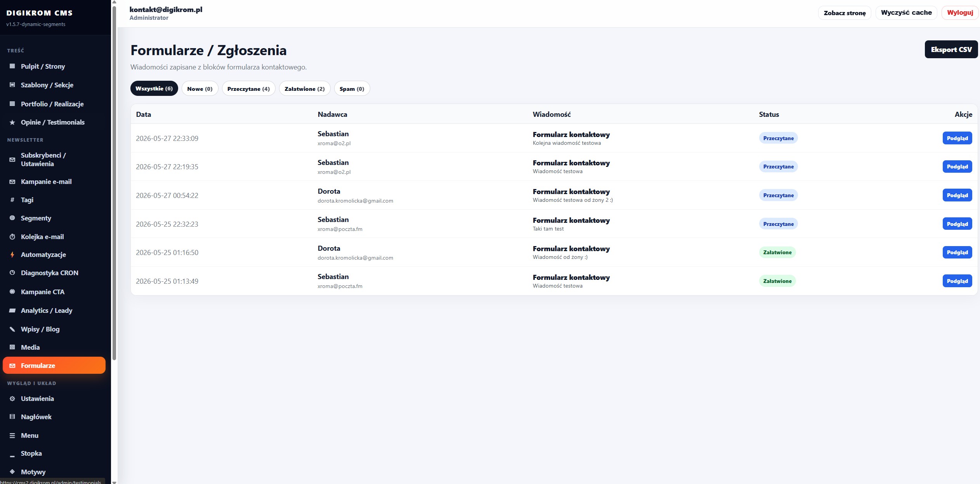Viewport: 980px width, 484px height.
Task: Click the pencil icon for Wpisy / Blog
Action: tap(12, 329)
